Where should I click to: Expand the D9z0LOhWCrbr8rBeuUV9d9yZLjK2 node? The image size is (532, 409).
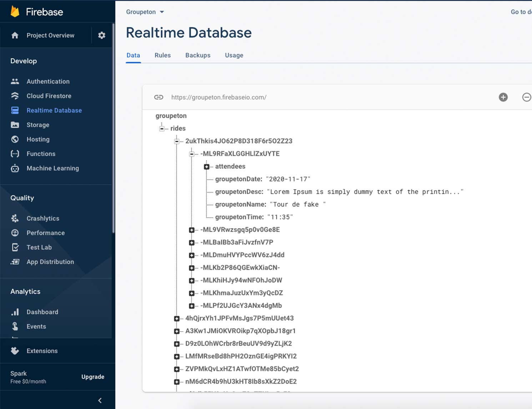point(177,344)
